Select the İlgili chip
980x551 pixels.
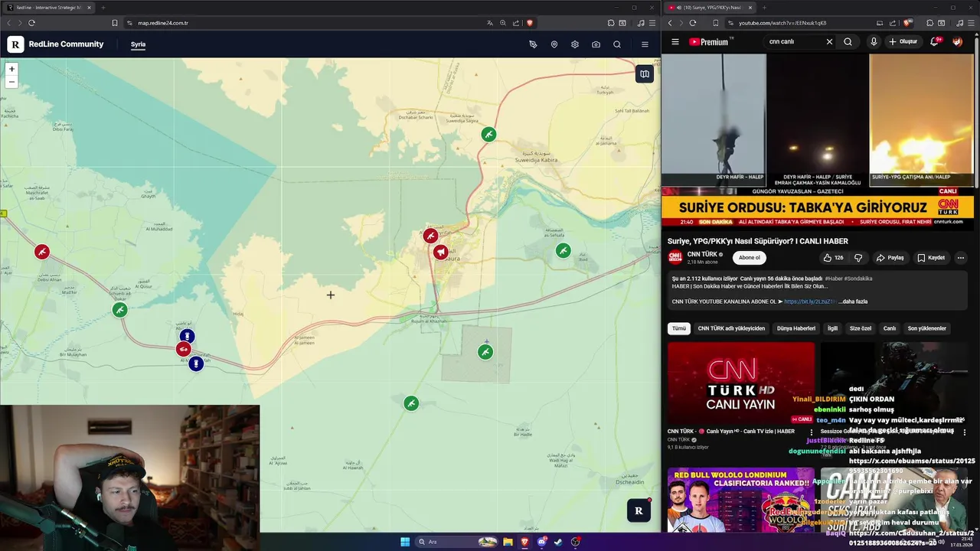pyautogui.click(x=832, y=328)
